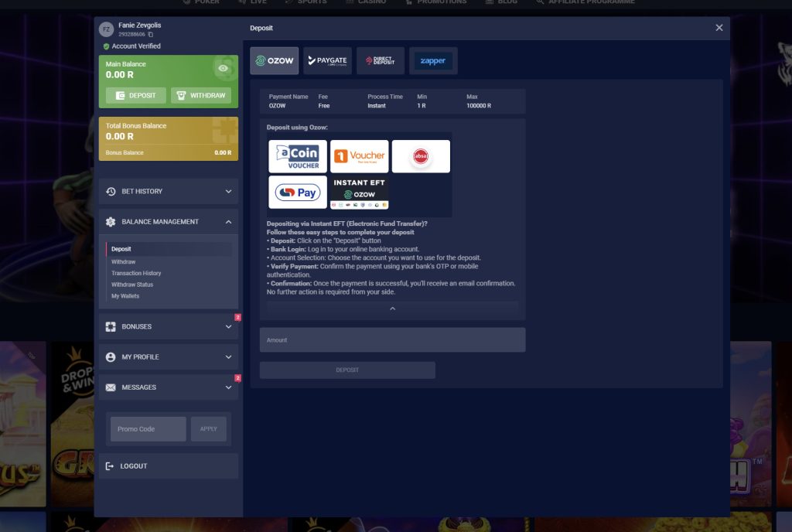Click the FZ user avatar

(106, 29)
